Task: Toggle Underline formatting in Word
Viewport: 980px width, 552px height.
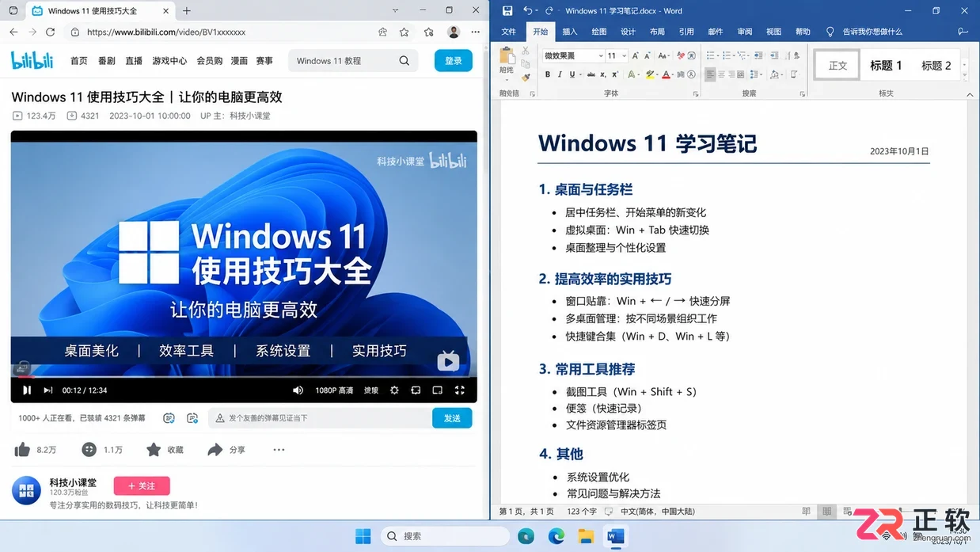Action: [572, 74]
